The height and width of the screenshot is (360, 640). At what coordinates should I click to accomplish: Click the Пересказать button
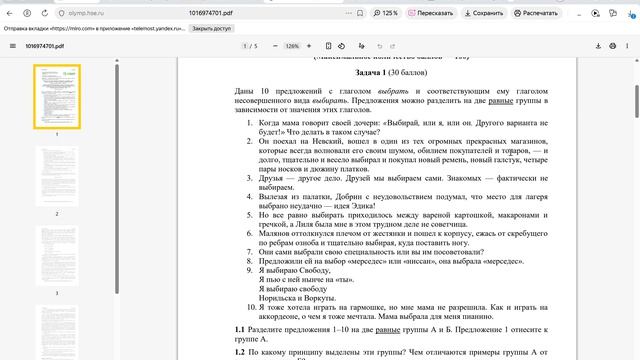click(x=431, y=13)
